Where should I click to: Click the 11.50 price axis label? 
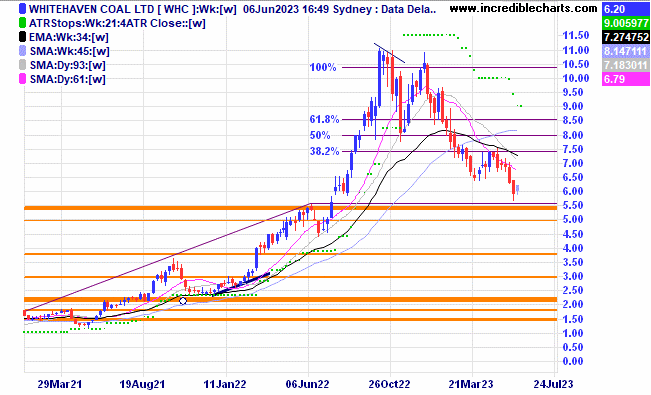(x=575, y=35)
